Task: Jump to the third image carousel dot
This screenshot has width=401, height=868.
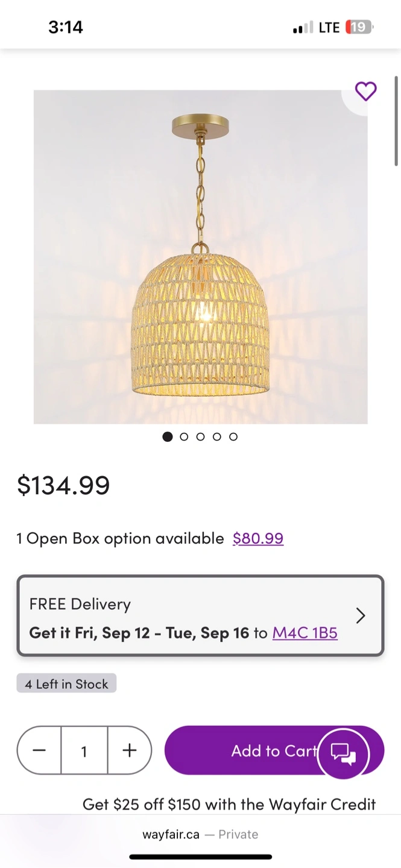Action: click(200, 437)
